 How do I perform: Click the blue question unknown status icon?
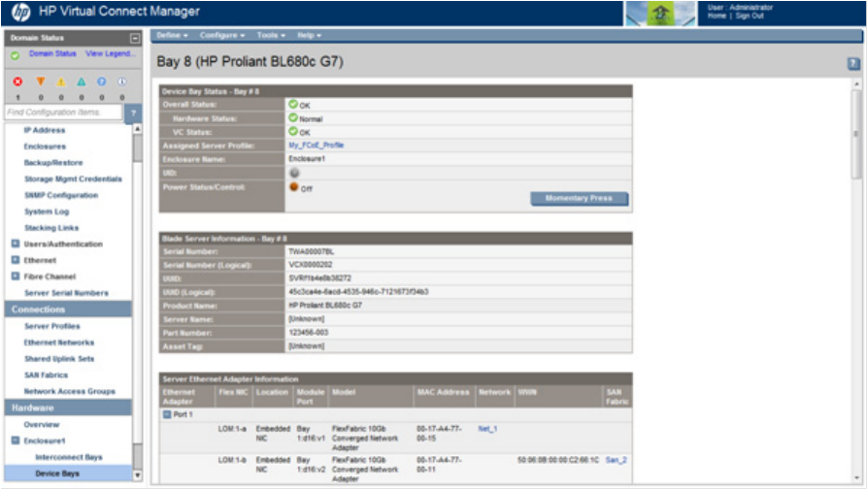tap(102, 82)
